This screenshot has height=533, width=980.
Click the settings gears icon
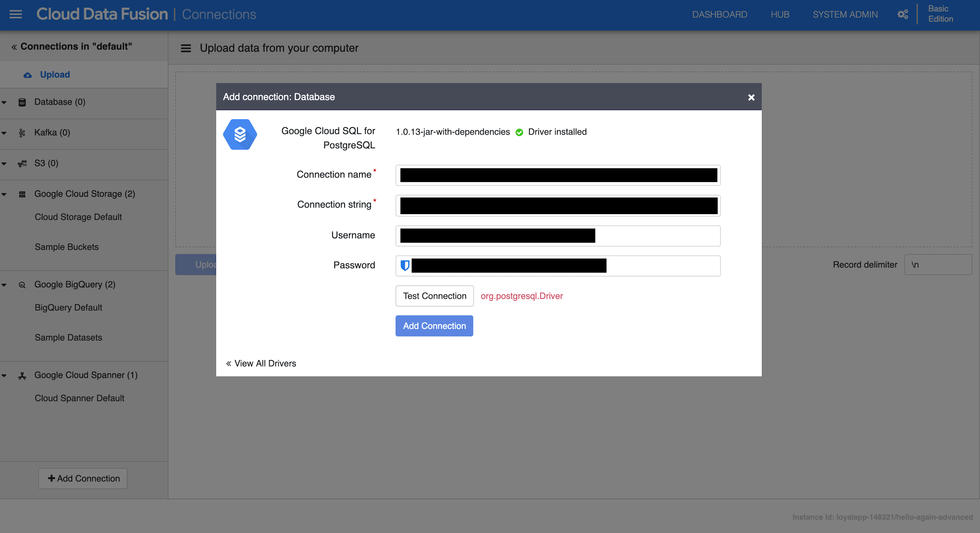click(903, 14)
